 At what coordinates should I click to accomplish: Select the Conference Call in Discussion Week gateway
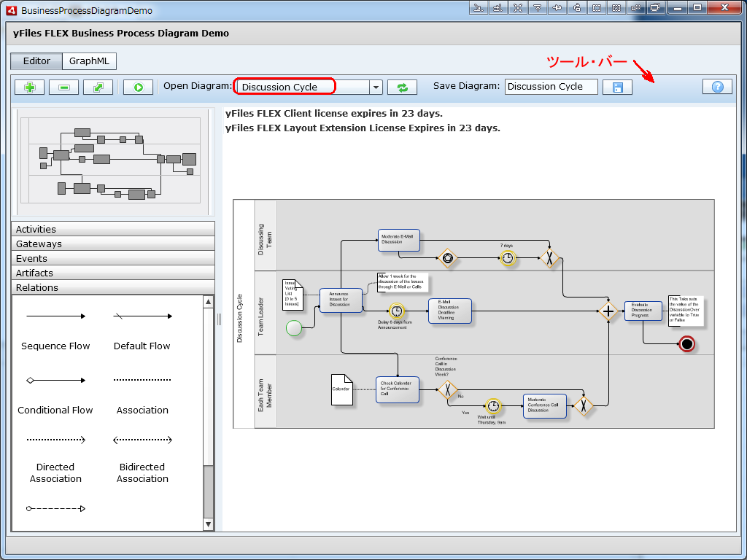click(447, 390)
